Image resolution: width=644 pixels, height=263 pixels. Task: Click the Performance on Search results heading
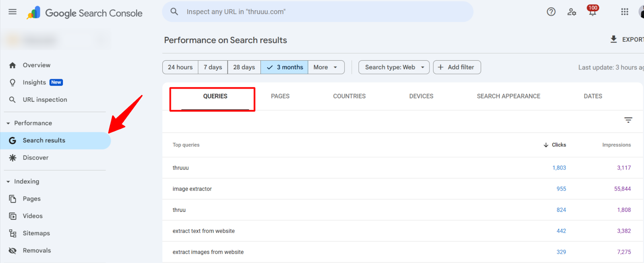[x=225, y=40]
